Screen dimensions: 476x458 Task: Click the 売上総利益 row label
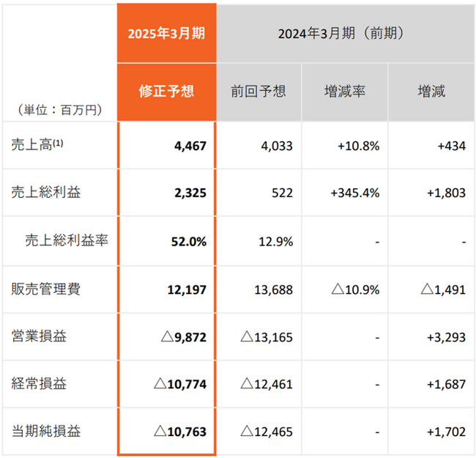[x=46, y=192]
